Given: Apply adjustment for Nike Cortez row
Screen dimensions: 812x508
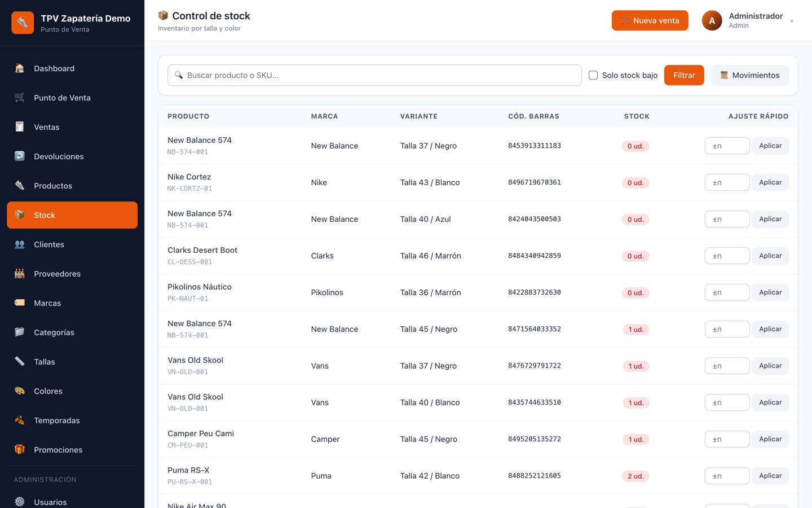Looking at the screenshot, I should pos(770,182).
